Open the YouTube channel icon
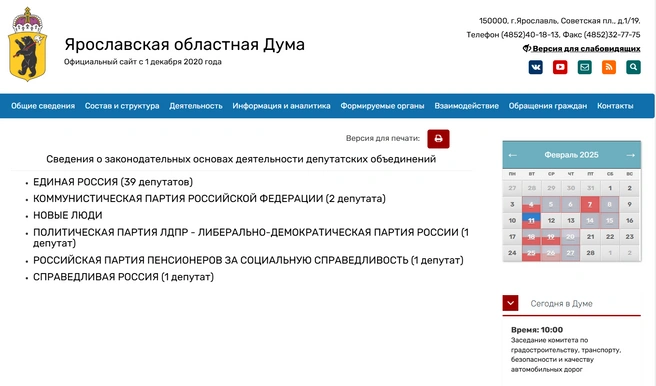 click(560, 67)
